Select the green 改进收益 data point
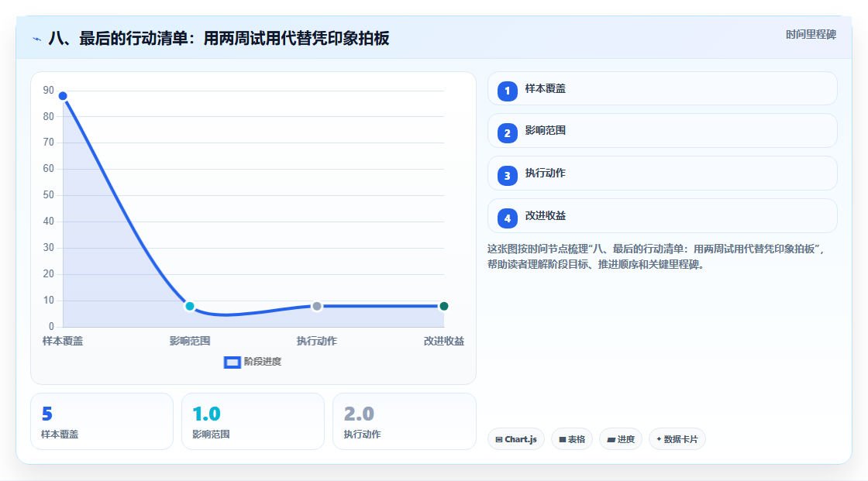 (x=443, y=306)
